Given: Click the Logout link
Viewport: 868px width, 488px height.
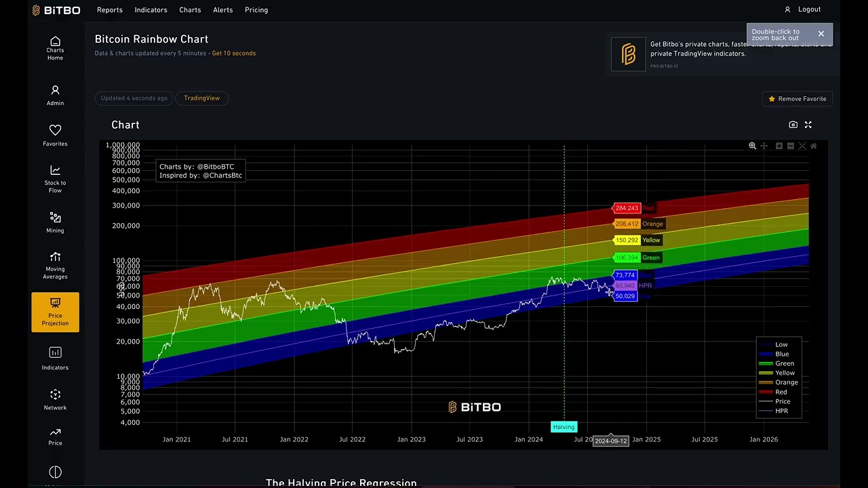Looking at the screenshot, I should point(809,9).
